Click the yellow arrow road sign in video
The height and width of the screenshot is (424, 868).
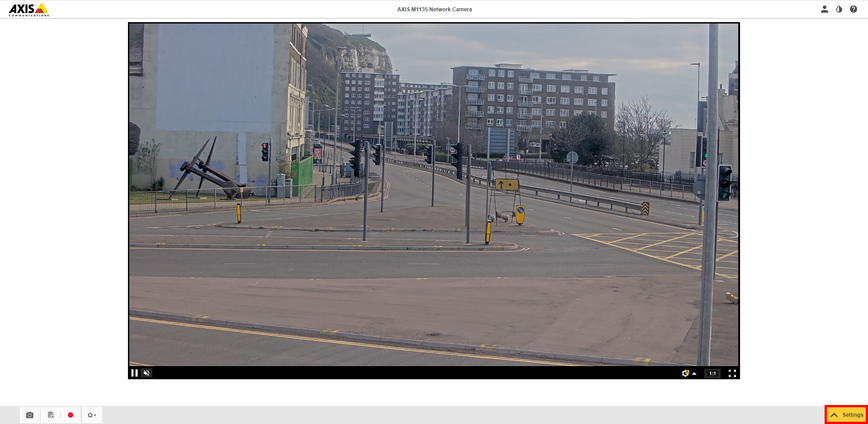(506, 184)
